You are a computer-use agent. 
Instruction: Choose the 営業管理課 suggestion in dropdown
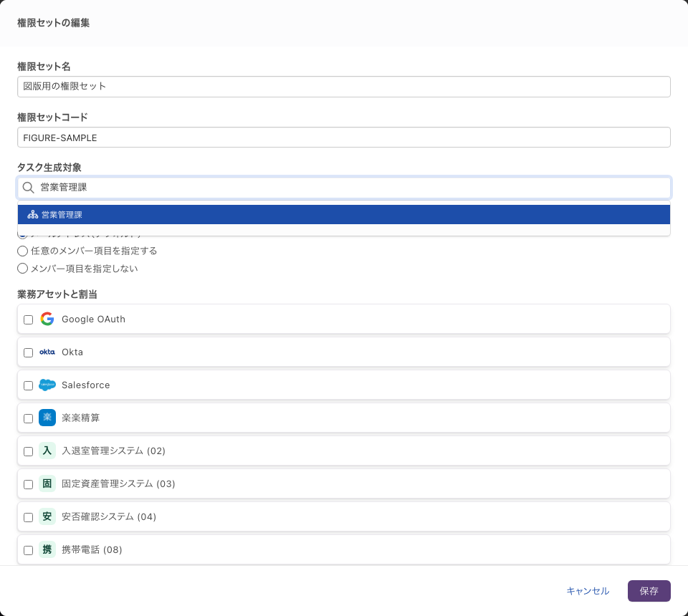(343, 215)
